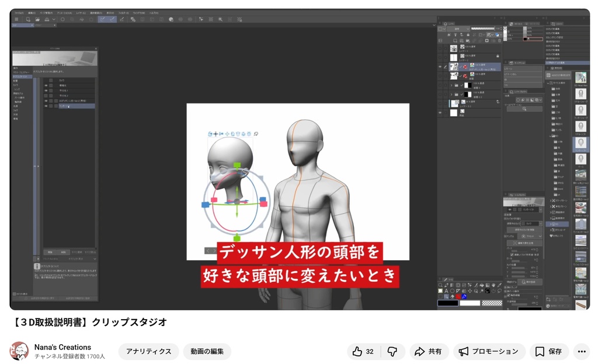598x364 pixels.
Task: Select the Lasso selection tool
Action: pyautogui.click(x=499, y=291)
